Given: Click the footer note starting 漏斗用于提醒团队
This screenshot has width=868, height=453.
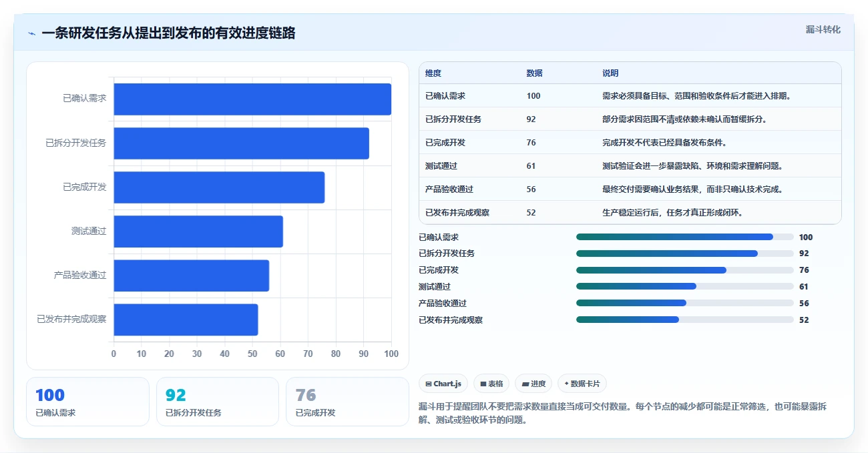Looking at the screenshot, I should click(x=623, y=414).
